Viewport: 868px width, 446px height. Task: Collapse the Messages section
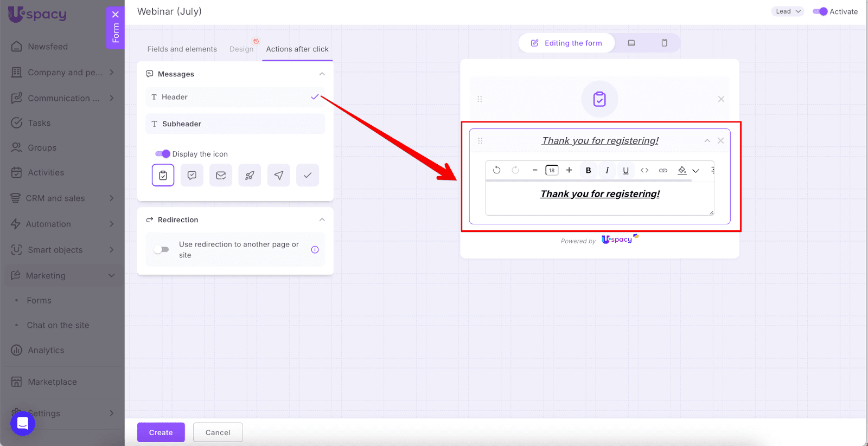click(322, 74)
